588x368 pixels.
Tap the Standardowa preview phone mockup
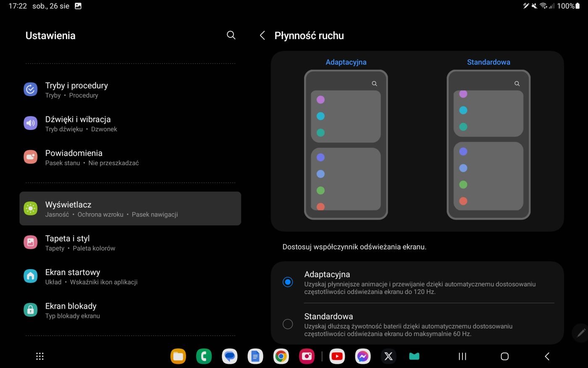pyautogui.click(x=488, y=145)
